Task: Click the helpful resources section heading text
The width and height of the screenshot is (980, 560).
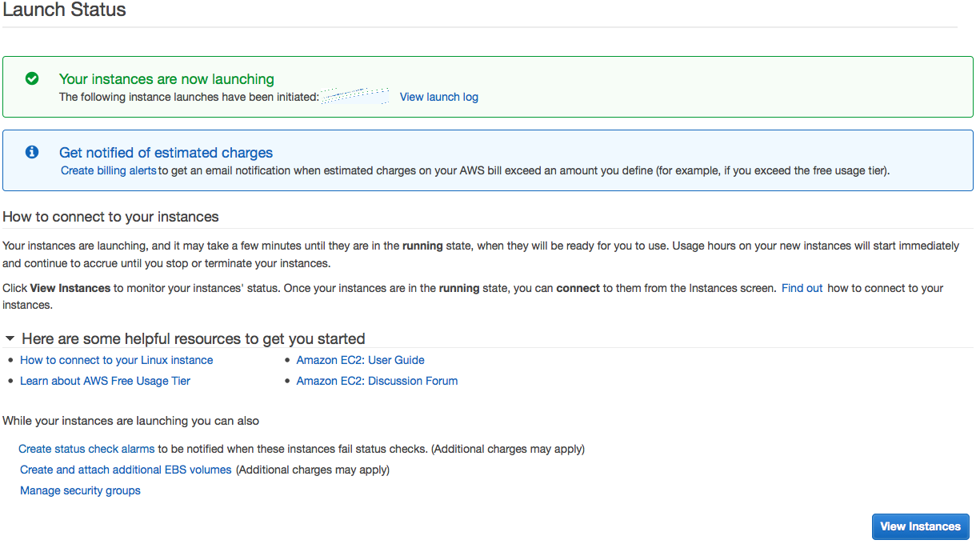Action: (x=193, y=338)
